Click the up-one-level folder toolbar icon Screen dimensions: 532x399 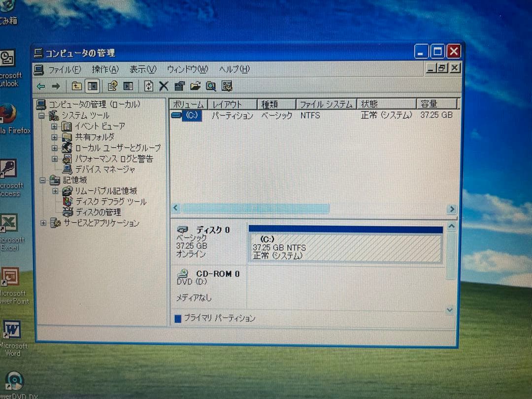click(x=76, y=86)
